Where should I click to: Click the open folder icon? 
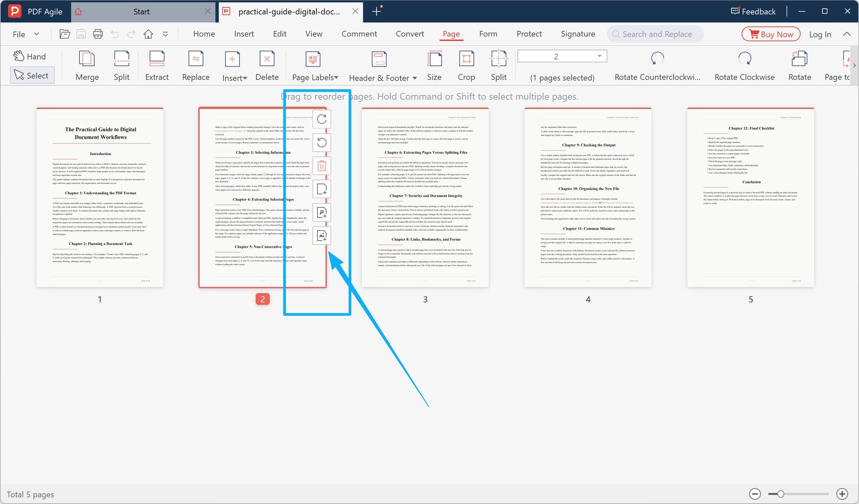pos(65,34)
